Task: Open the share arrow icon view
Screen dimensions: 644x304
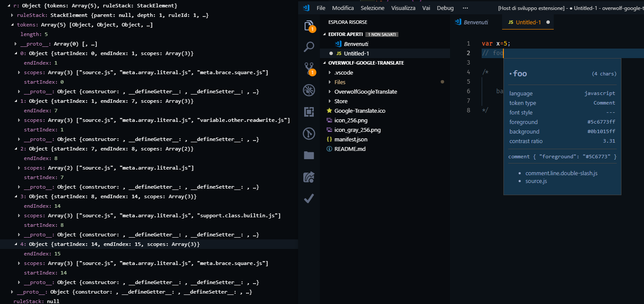Action: point(309,177)
